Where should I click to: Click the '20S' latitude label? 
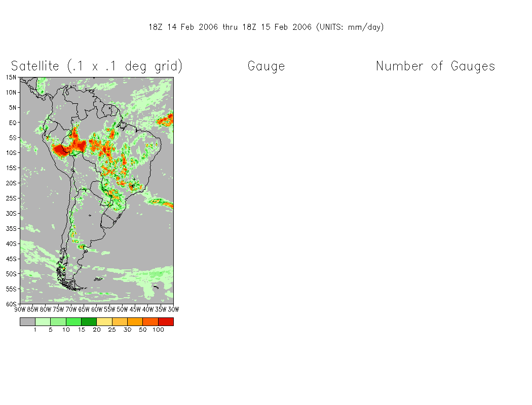click(11, 183)
